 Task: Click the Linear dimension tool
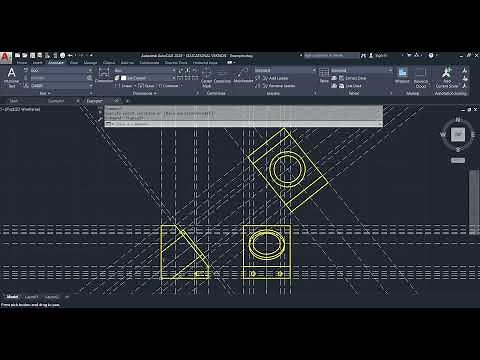coord(125,86)
